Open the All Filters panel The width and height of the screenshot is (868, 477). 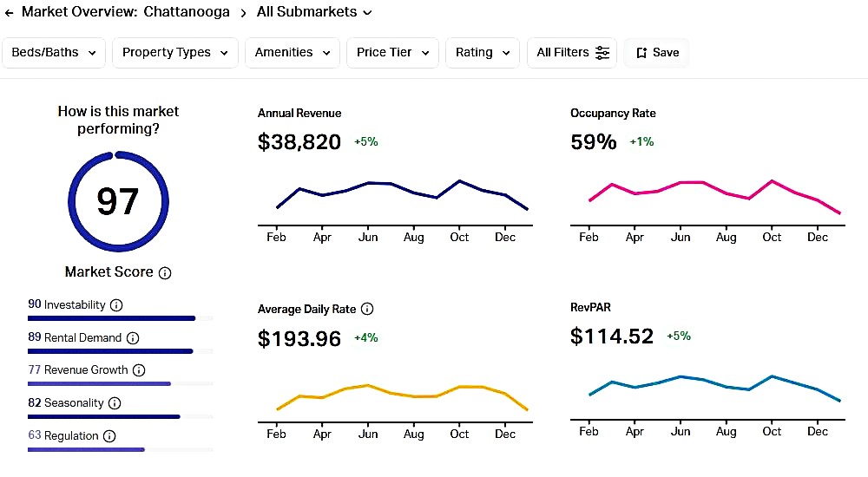click(x=572, y=53)
